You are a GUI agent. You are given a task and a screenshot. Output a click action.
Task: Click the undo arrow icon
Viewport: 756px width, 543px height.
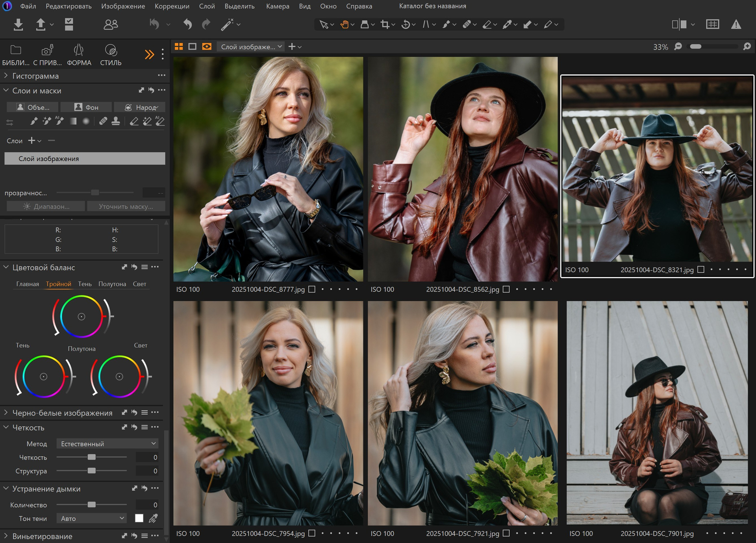point(187,24)
